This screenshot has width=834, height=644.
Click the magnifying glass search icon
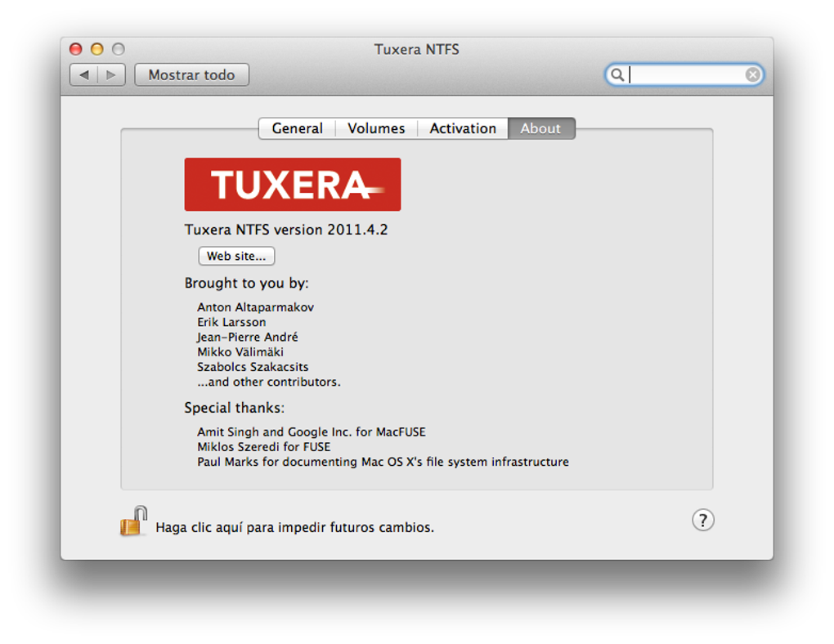point(617,75)
